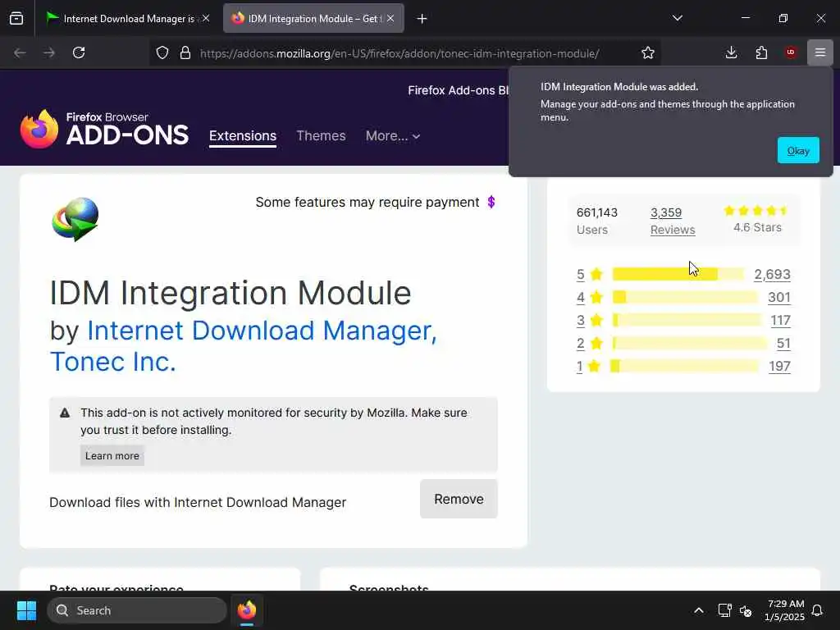Open the Downloads panel
Screen dimensions: 840x630
click(731, 52)
